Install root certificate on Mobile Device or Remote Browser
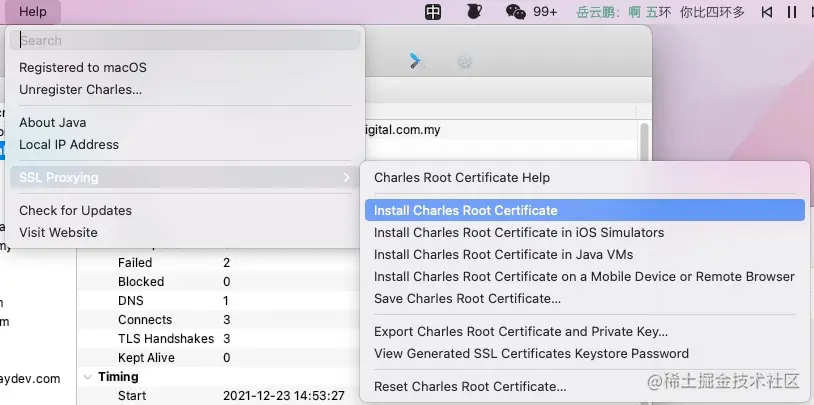This screenshot has width=814, height=405. click(x=584, y=276)
